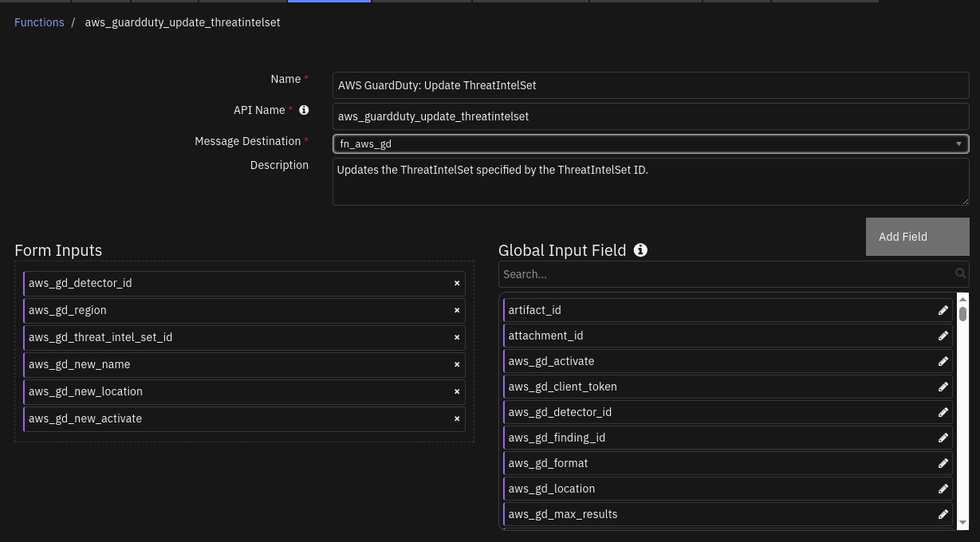Select aws_gd_finding_id in global field list
The height and width of the screenshot is (542, 980).
[x=728, y=438]
